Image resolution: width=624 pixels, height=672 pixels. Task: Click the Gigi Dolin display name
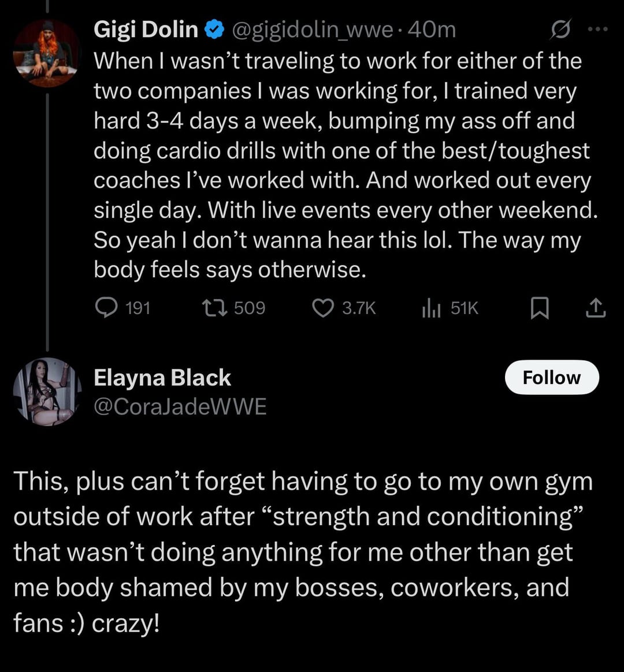coord(146,30)
